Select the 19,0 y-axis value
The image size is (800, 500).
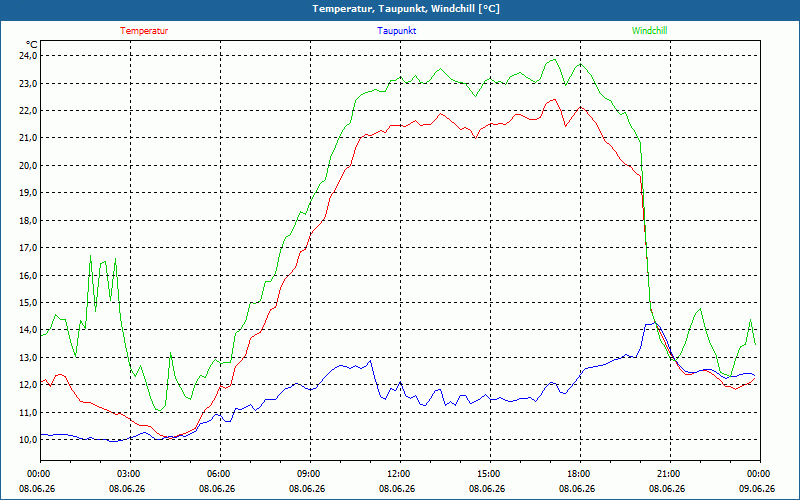click(28, 193)
